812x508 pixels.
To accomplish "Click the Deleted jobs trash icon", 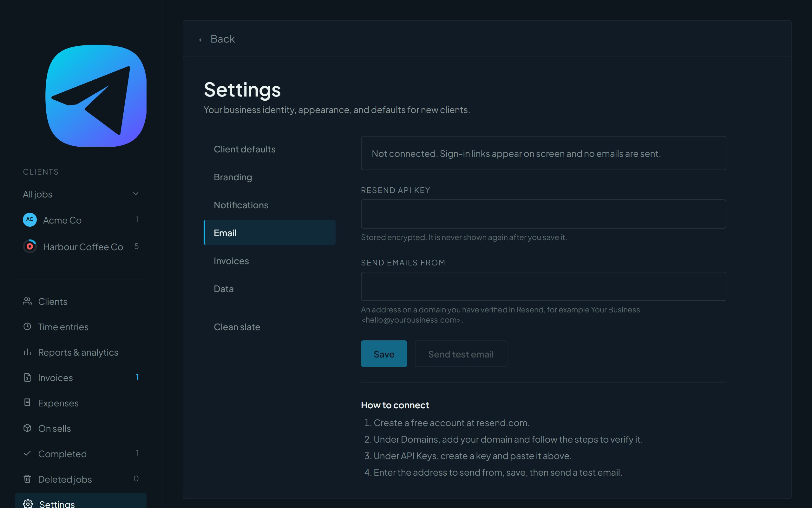I will tap(27, 479).
